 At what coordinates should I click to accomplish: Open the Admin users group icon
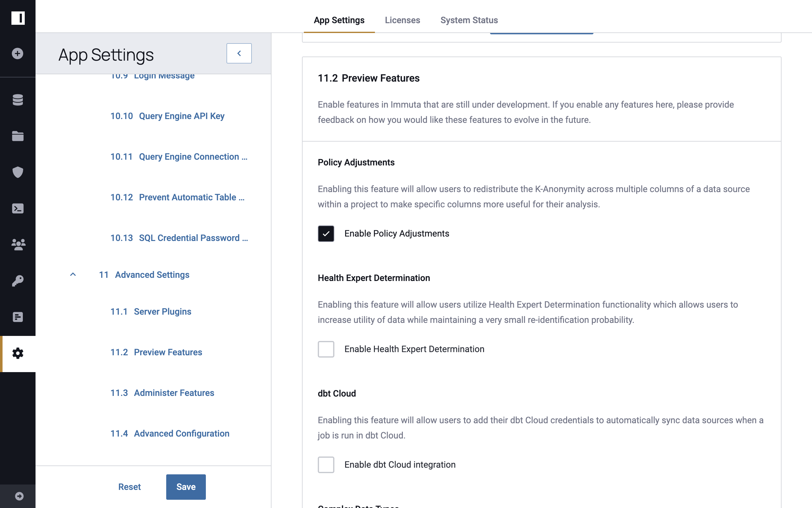[x=18, y=244]
